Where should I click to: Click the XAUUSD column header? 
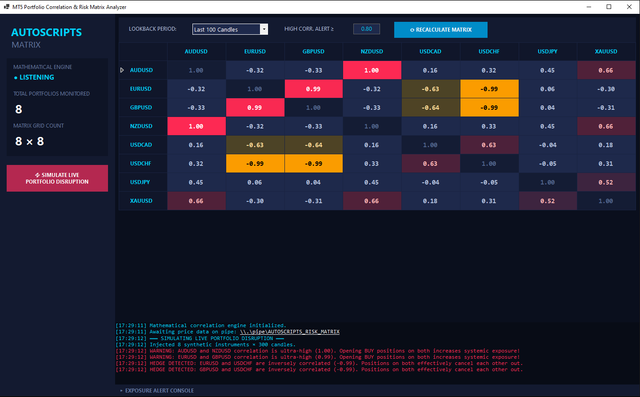coord(606,51)
